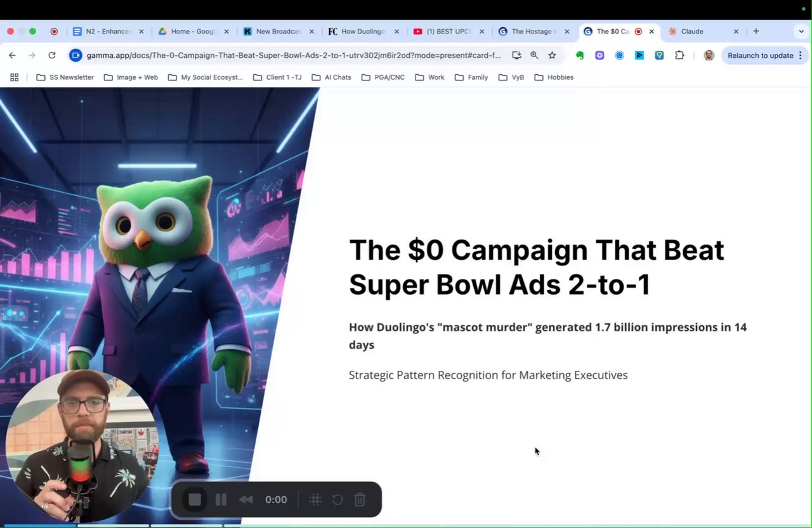Click the purple circular extension icon
Viewport: 812px width, 528px height.
[599, 55]
